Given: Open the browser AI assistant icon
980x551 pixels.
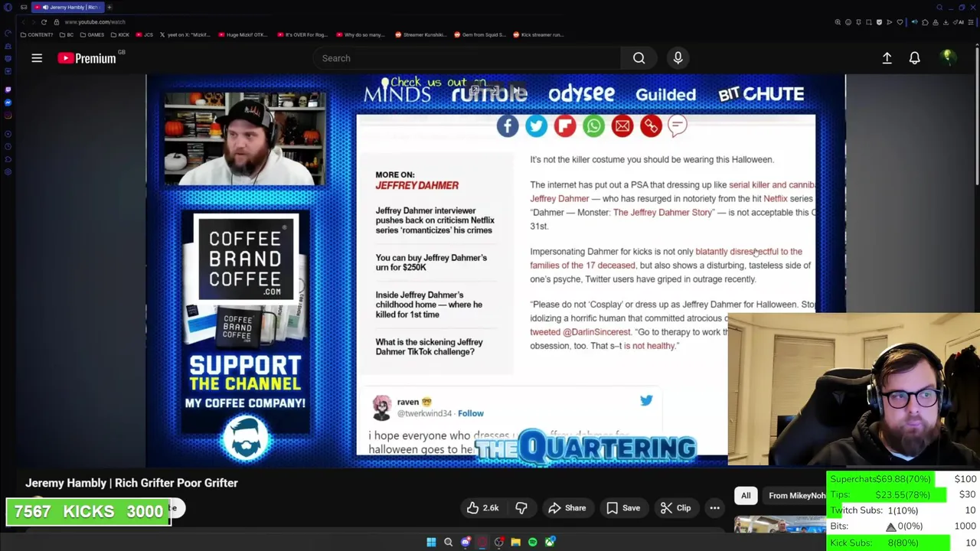Looking at the screenshot, I should click(x=959, y=22).
